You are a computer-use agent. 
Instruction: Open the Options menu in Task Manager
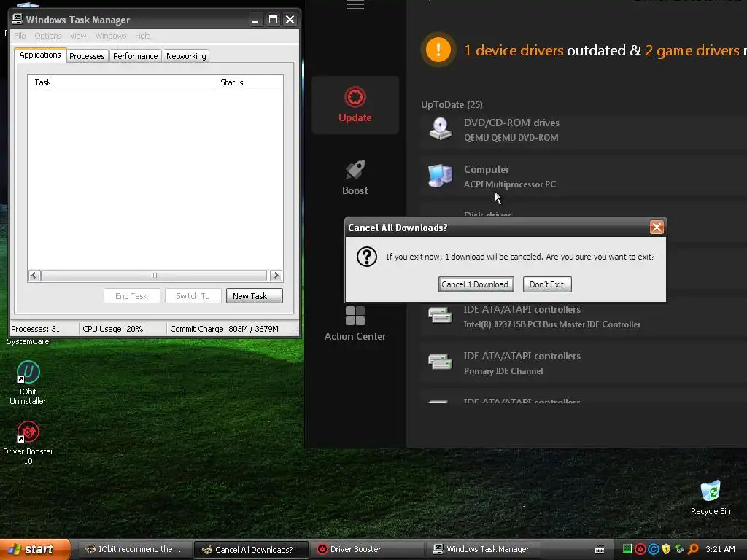coord(47,36)
